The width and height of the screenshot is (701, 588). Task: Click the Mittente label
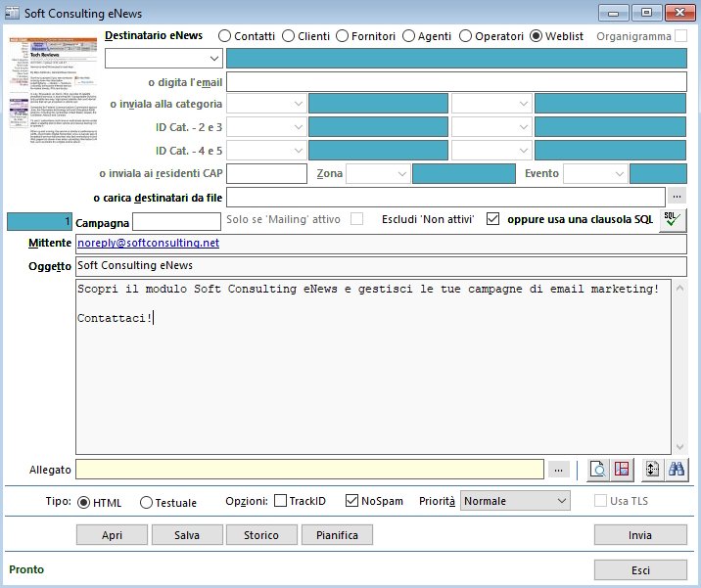(x=50, y=243)
